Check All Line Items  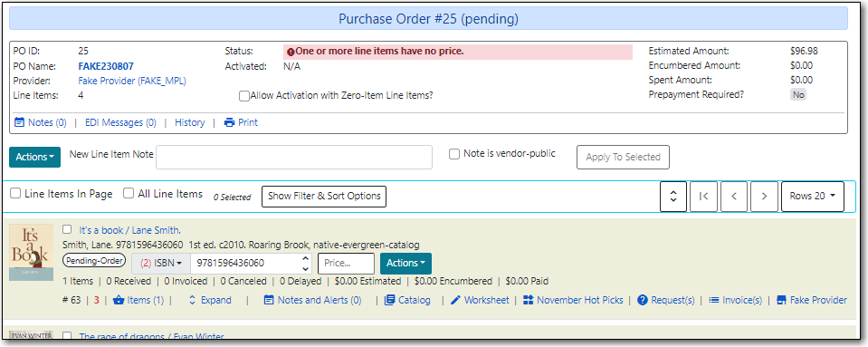[x=129, y=194]
